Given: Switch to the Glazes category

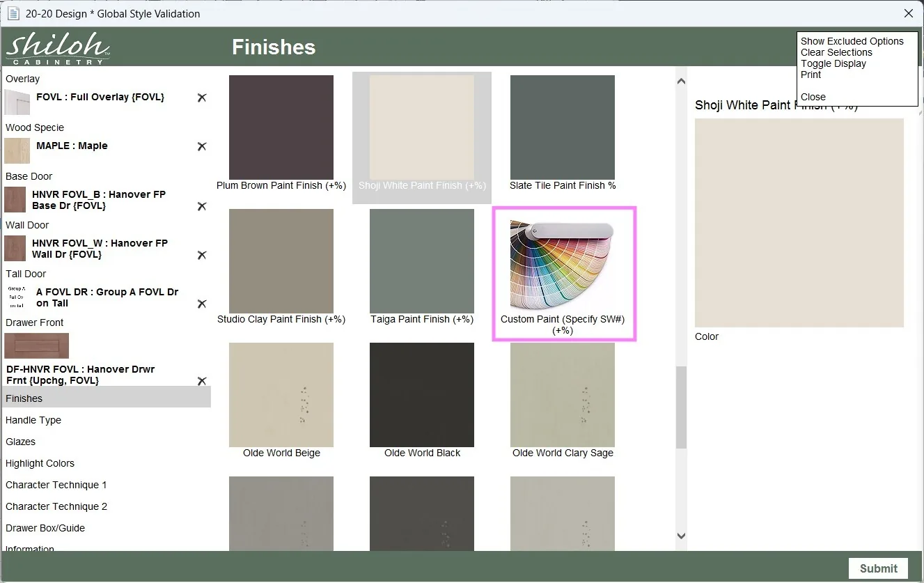Looking at the screenshot, I should coord(21,442).
